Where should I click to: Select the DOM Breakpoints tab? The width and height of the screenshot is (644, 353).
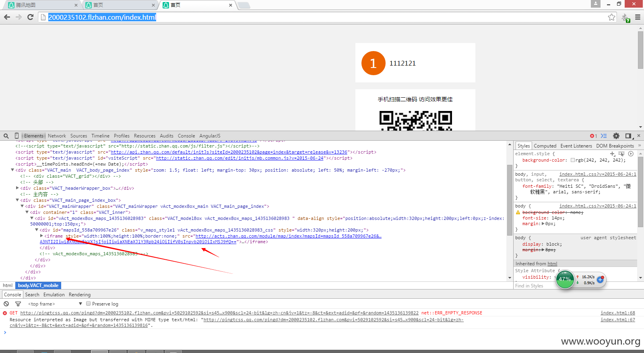(x=615, y=146)
